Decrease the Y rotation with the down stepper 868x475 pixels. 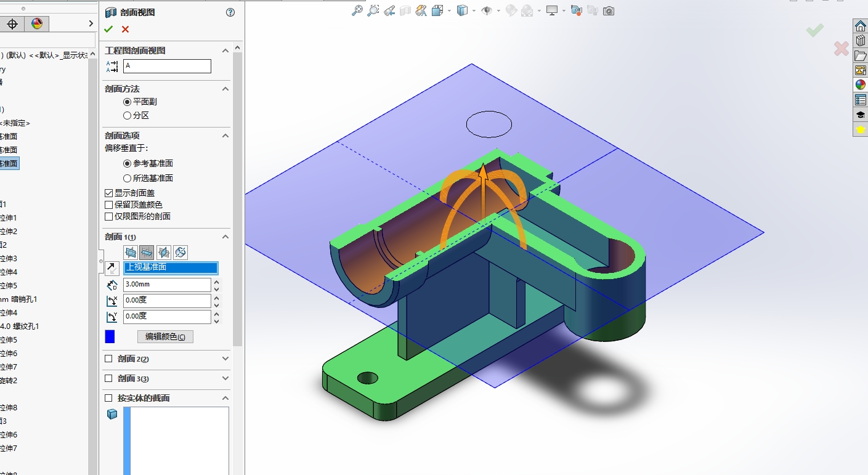(x=216, y=321)
